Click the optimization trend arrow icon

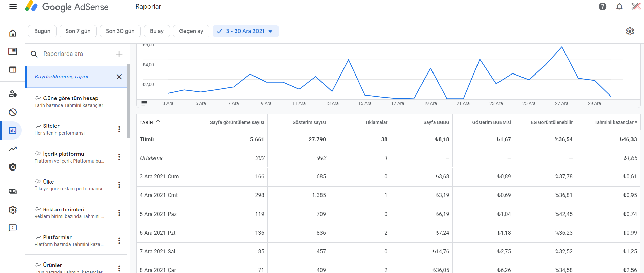pos(13,149)
